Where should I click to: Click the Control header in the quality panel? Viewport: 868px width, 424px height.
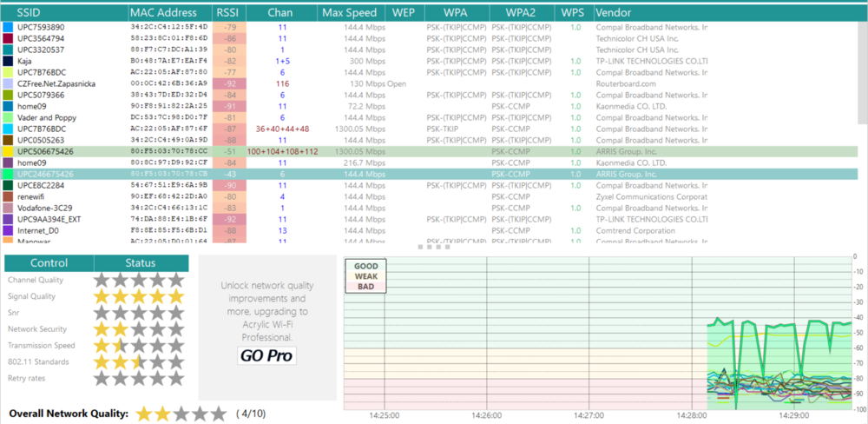(49, 263)
